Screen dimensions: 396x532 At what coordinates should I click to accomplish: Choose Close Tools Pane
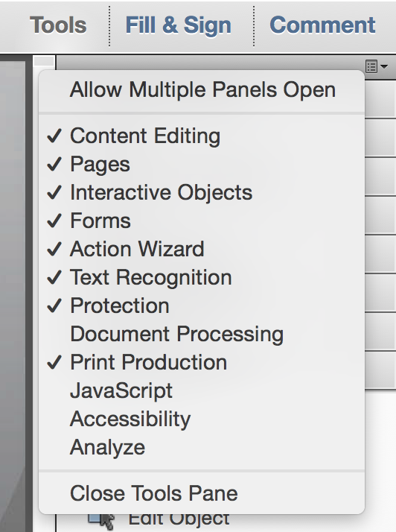202,493
